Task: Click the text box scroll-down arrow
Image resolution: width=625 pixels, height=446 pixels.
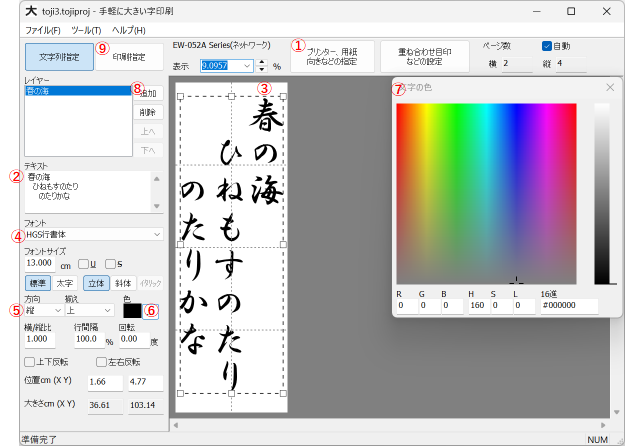Action: pyautogui.click(x=156, y=206)
